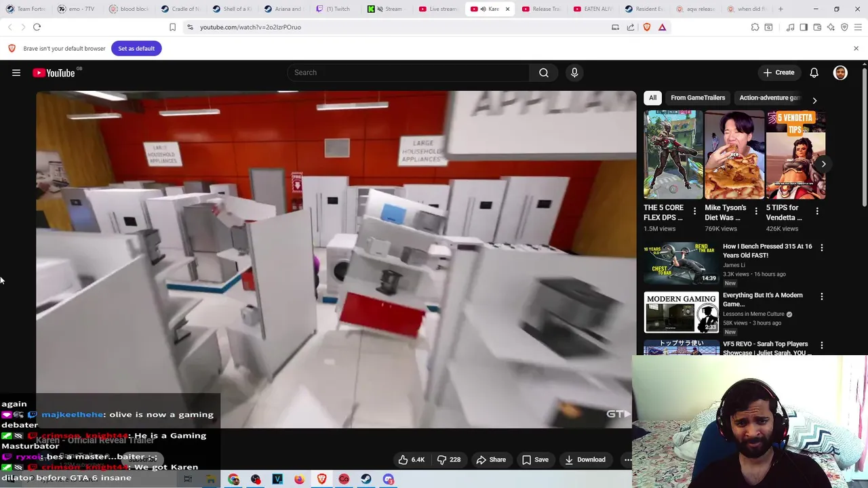Open Firefox from the taskbar
Screen dimensions: 868x488
(x=299, y=479)
